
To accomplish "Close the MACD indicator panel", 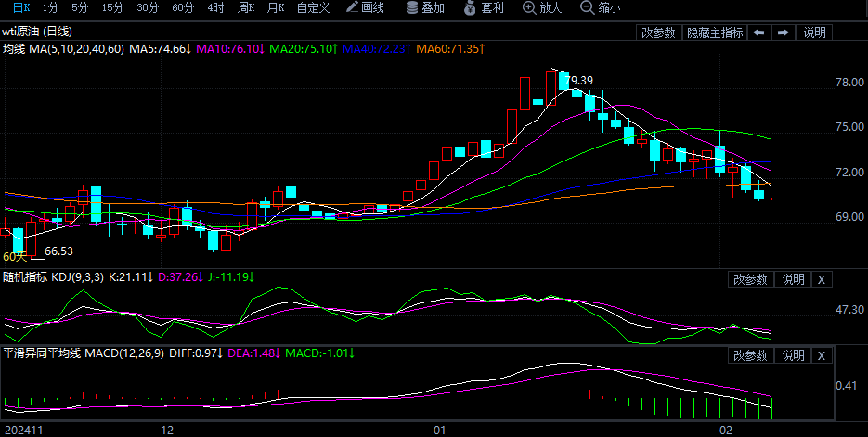I will [x=822, y=355].
